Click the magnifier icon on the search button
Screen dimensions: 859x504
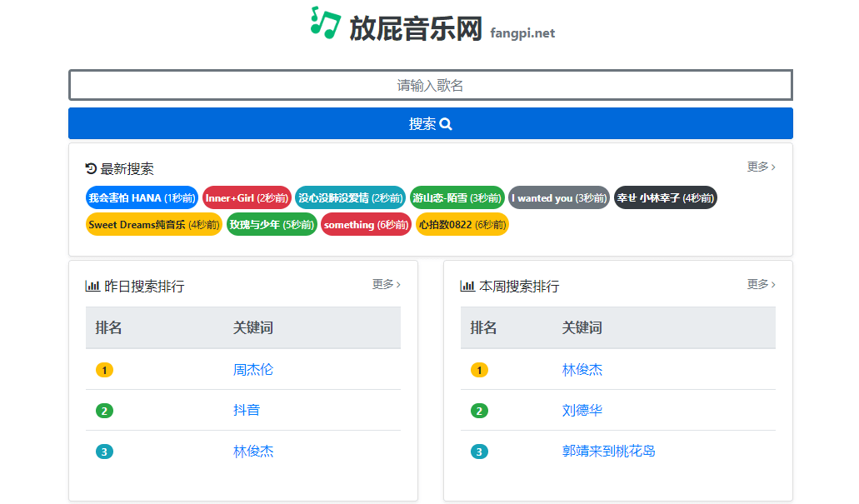pyautogui.click(x=446, y=123)
